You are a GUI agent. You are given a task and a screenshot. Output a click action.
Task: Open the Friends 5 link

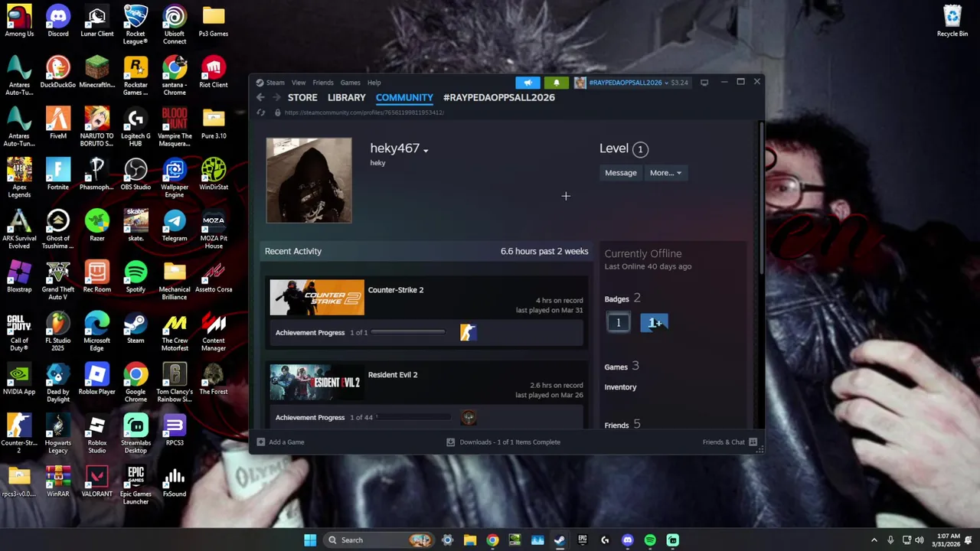pos(622,425)
